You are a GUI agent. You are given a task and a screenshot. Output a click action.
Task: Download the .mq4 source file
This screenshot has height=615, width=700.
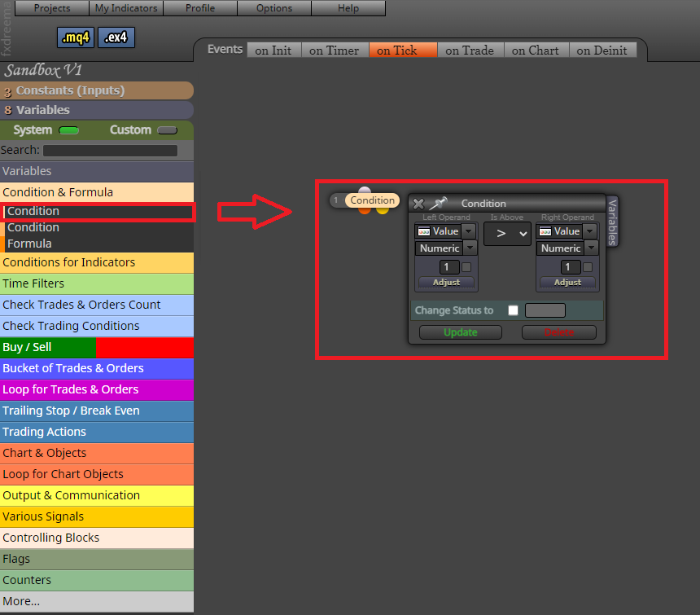point(76,37)
